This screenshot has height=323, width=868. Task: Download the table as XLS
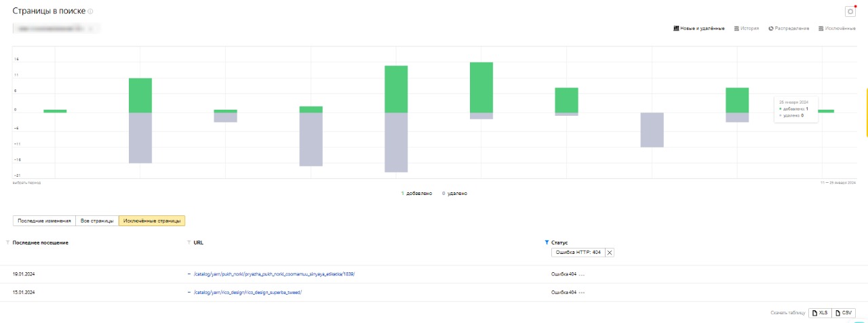pos(820,313)
